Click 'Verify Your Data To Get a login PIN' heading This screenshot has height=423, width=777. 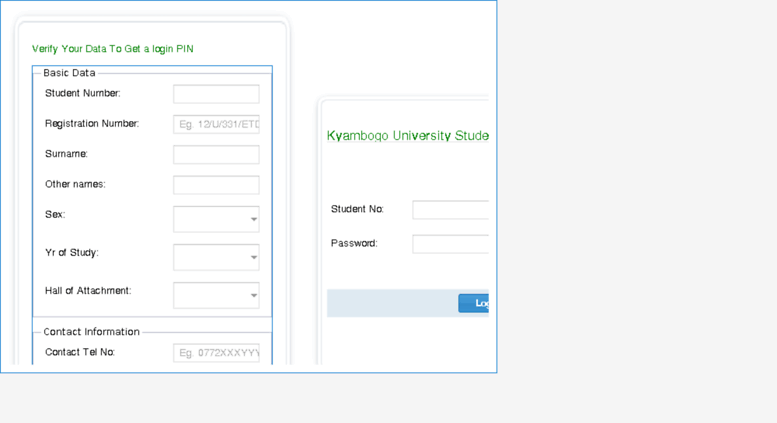click(x=112, y=49)
